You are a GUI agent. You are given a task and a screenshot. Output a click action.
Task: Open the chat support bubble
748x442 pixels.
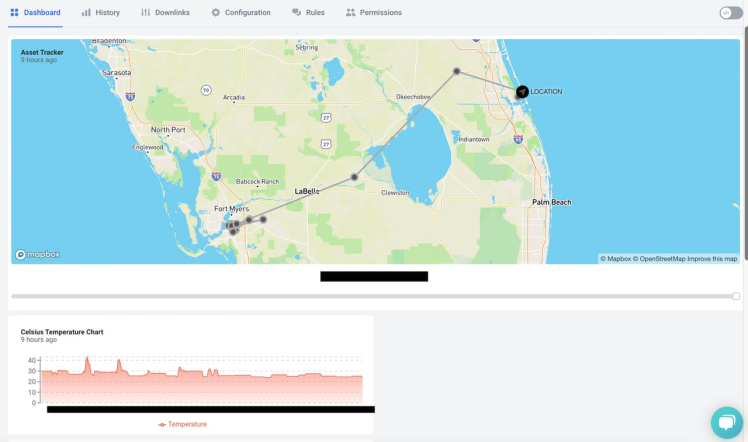[727, 422]
